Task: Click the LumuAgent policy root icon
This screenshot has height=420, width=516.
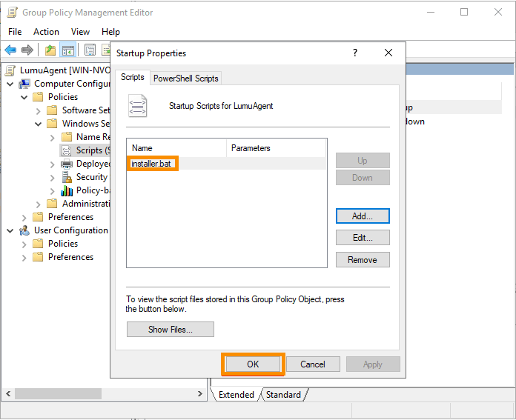Action: pos(10,70)
